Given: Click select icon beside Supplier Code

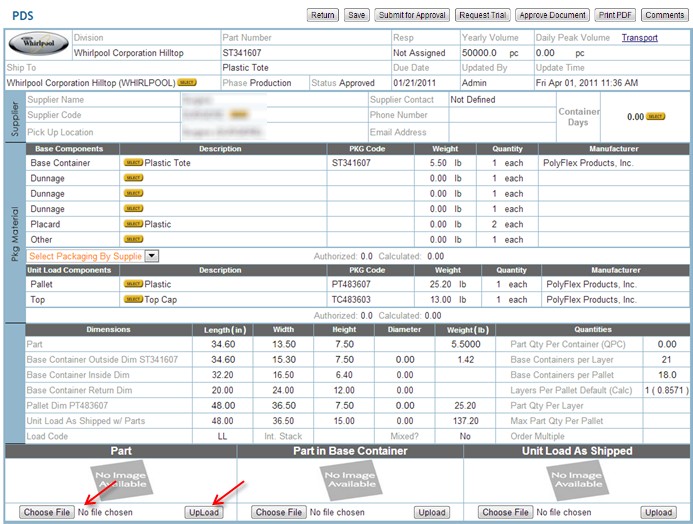Looking at the screenshot, I should pos(239,115).
